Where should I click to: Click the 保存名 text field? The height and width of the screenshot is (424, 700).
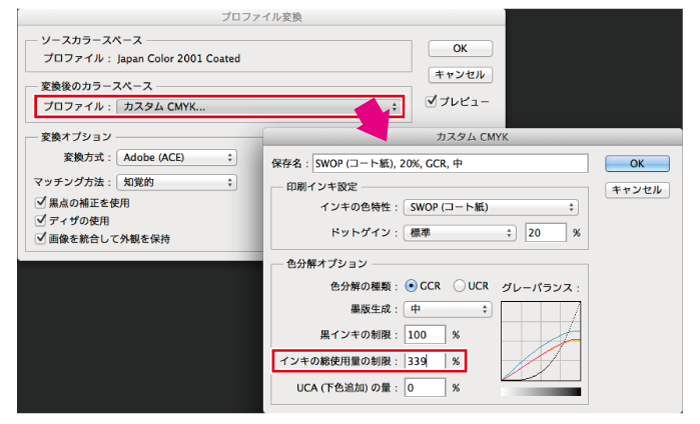[x=450, y=163]
